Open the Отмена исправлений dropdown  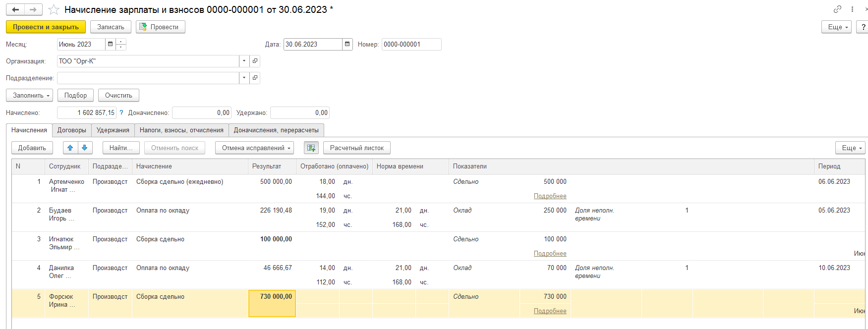(x=254, y=148)
